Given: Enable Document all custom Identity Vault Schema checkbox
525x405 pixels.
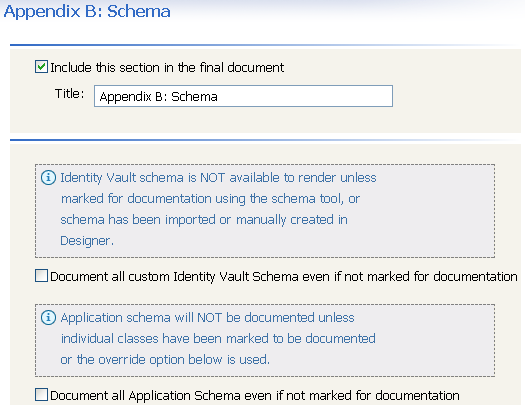Looking at the screenshot, I should (x=41, y=276).
